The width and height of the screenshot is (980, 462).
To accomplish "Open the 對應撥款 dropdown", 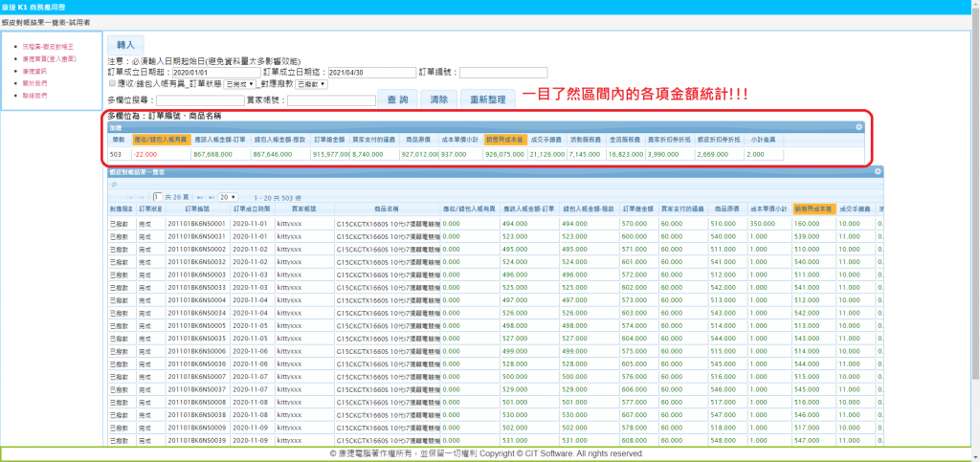I will [x=312, y=84].
